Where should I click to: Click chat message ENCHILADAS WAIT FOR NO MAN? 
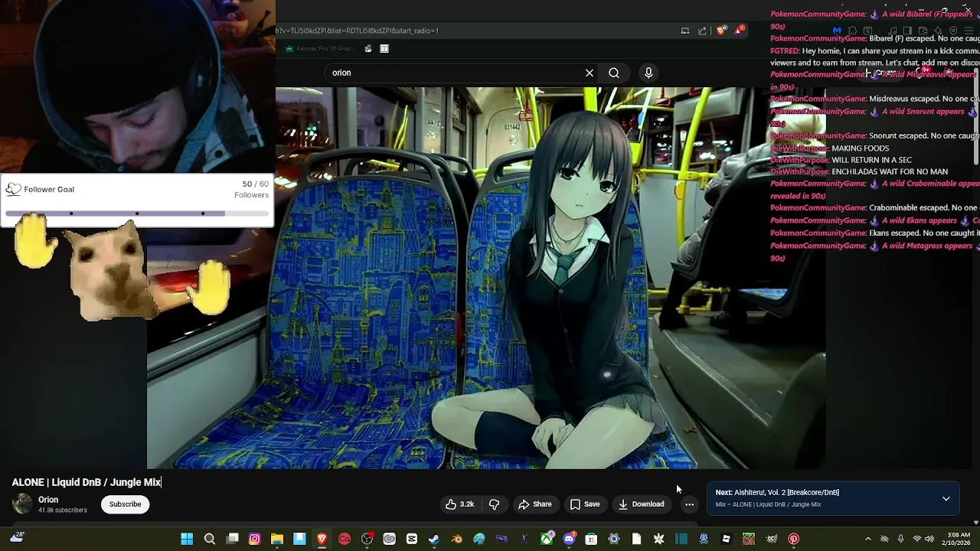pos(890,171)
